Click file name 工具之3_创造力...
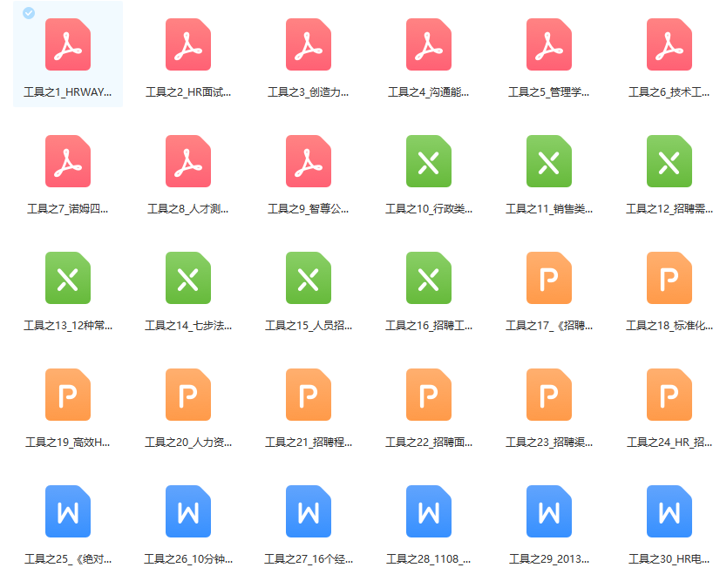The height and width of the screenshot is (588, 720). [x=309, y=92]
